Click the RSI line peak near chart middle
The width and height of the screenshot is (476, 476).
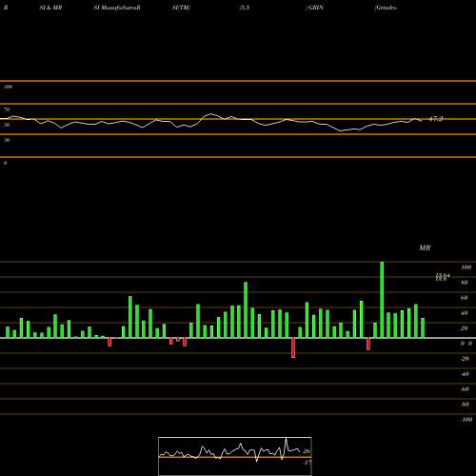(211, 114)
